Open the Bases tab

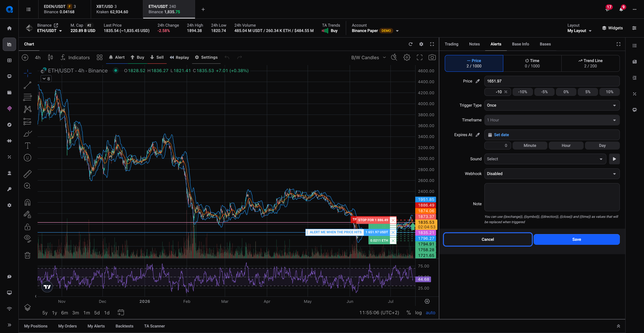click(x=545, y=44)
